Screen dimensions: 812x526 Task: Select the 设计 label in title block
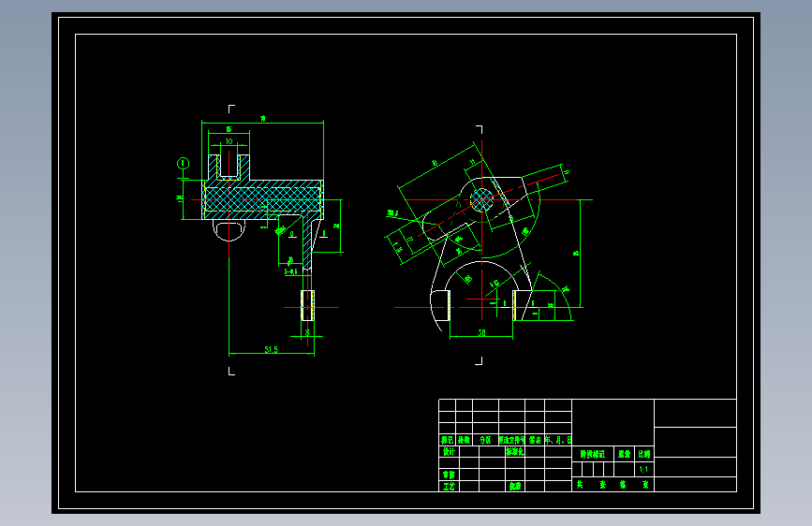449,451
